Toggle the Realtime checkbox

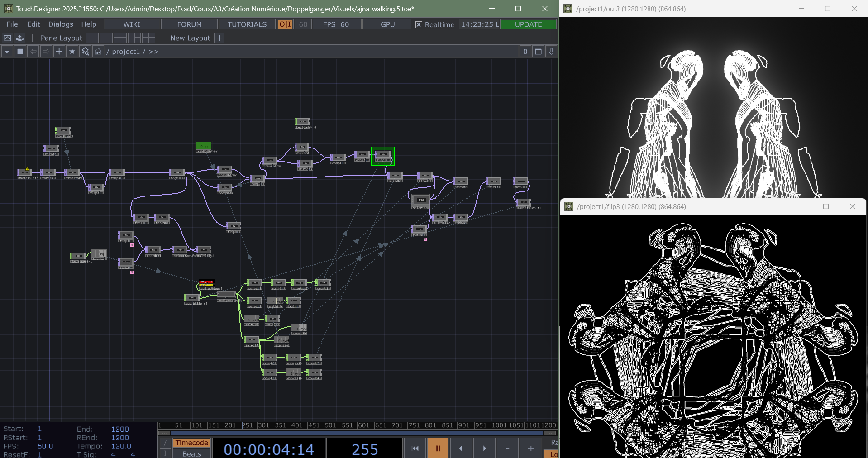[x=419, y=24]
